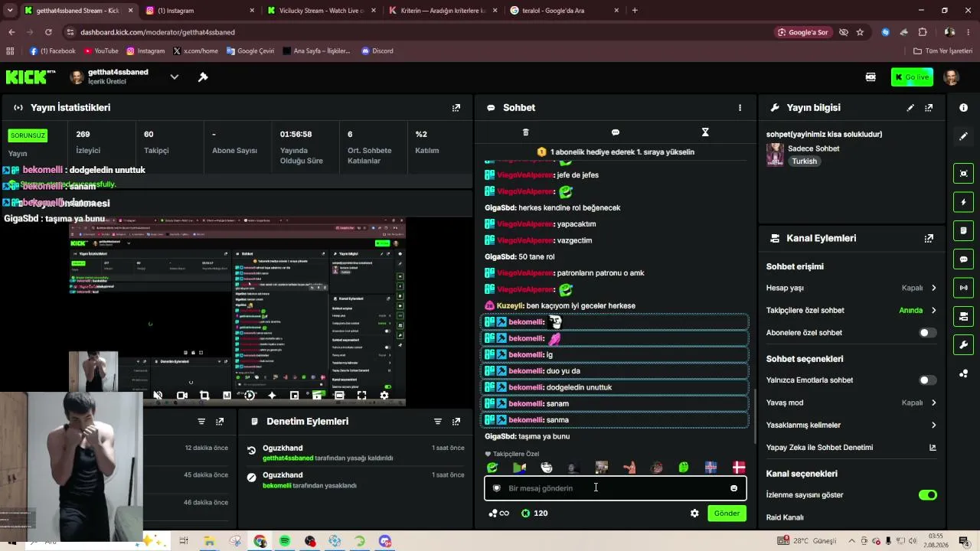Screen dimensions: 980x551
Task: Click the pencil edit icon in right sidebar
Action: tap(963, 136)
